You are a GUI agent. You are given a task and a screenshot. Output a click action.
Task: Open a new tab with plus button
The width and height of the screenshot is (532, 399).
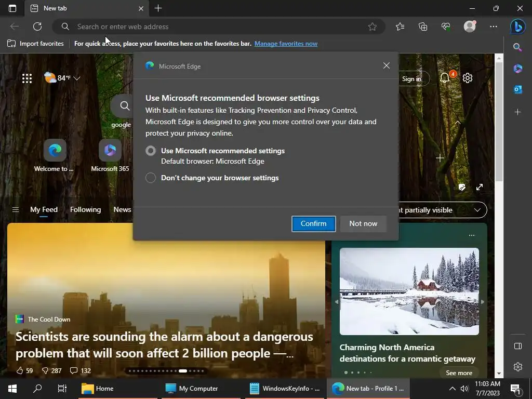click(158, 8)
